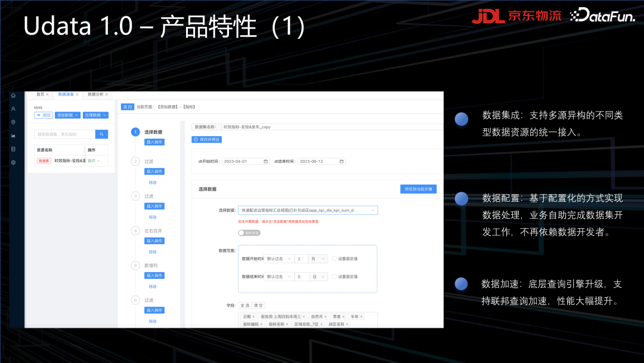This screenshot has width=644, height=363.
Task: Open calendar for dt开始时间 field
Action: 266,162
